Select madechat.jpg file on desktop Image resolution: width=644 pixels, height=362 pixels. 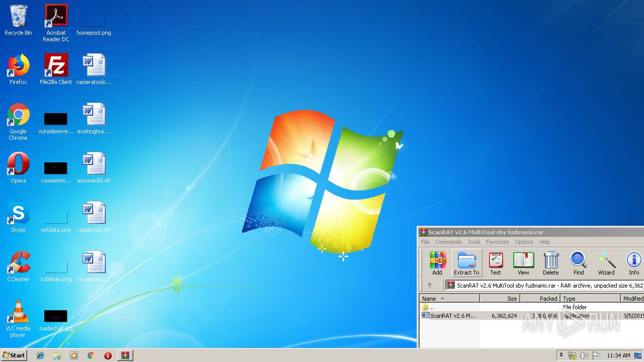tap(56, 320)
